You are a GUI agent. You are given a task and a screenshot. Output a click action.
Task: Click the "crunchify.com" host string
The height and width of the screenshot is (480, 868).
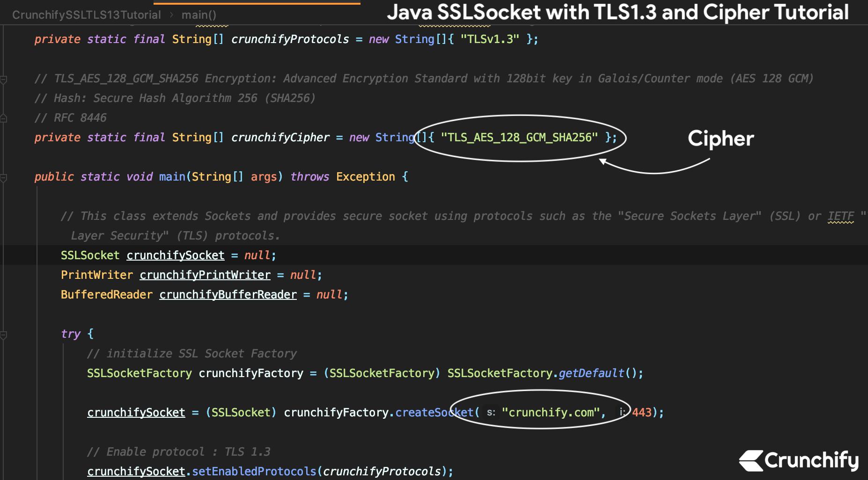(551, 413)
